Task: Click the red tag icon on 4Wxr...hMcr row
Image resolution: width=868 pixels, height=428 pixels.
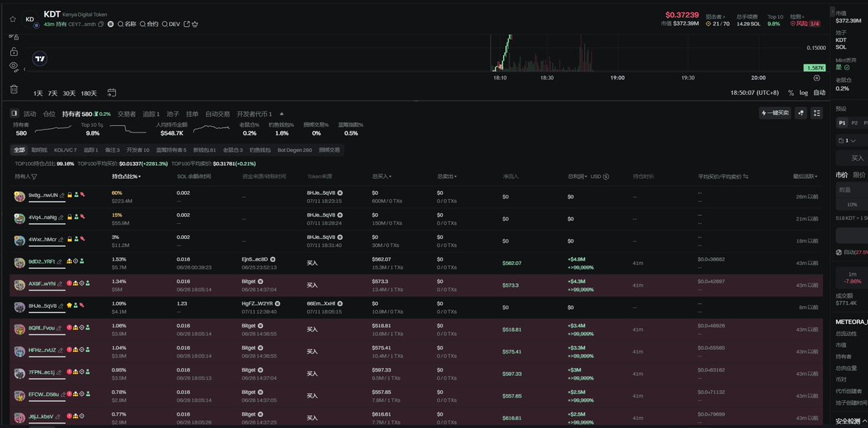Action: 83,239
